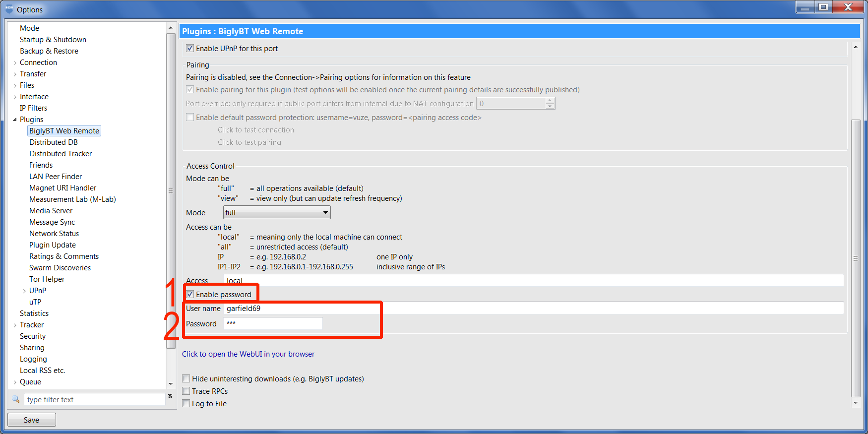
Task: Open Network Status plugin settings
Action: click(54, 234)
